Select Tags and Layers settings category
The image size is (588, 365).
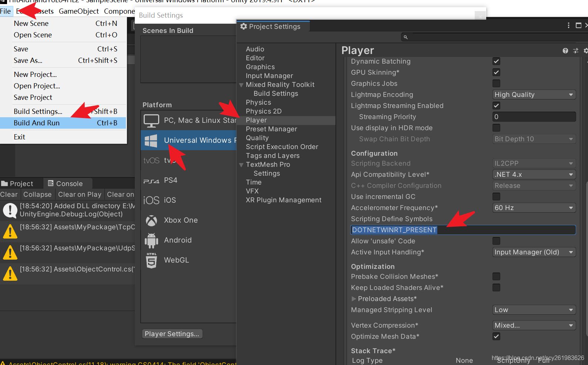pyautogui.click(x=286, y=156)
